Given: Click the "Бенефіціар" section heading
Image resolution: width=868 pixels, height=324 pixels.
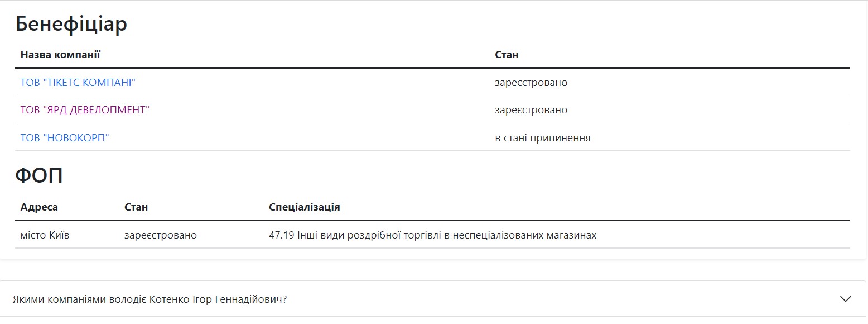Looking at the screenshot, I should 71,24.
